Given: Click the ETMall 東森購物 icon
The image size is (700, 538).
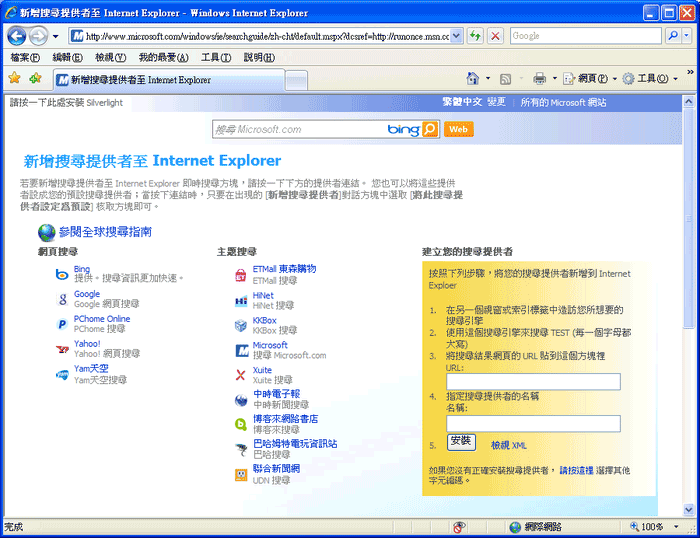Looking at the screenshot, I should (x=241, y=275).
